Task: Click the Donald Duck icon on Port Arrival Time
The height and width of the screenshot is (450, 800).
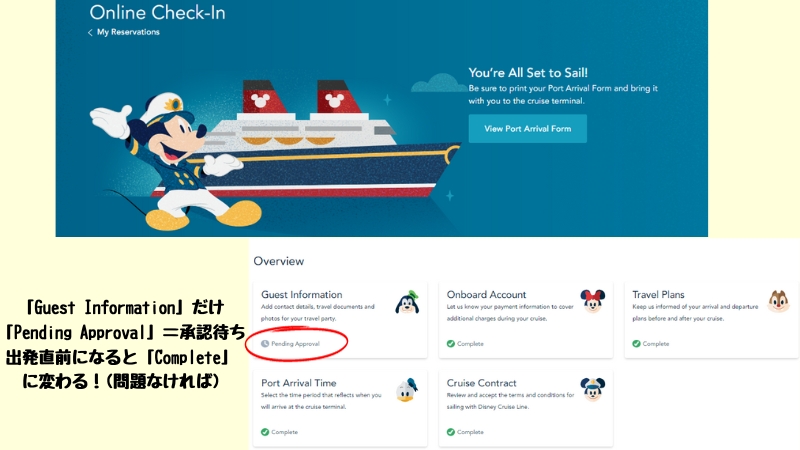Action: (407, 390)
